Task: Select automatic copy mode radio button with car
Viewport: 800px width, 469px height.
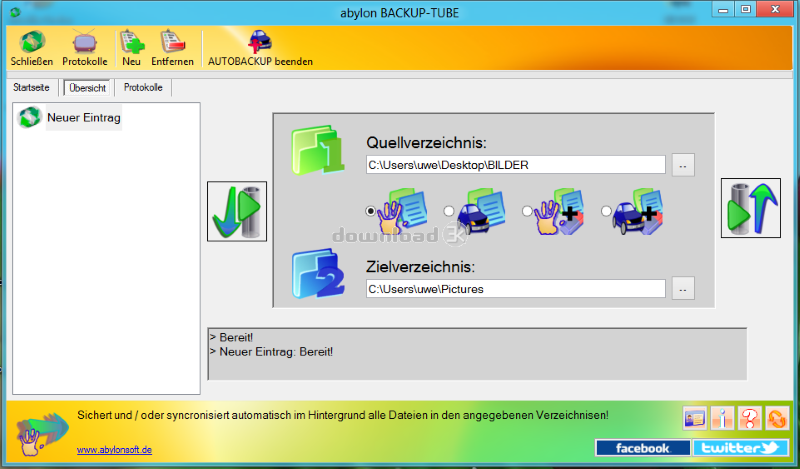Action: pos(448,211)
